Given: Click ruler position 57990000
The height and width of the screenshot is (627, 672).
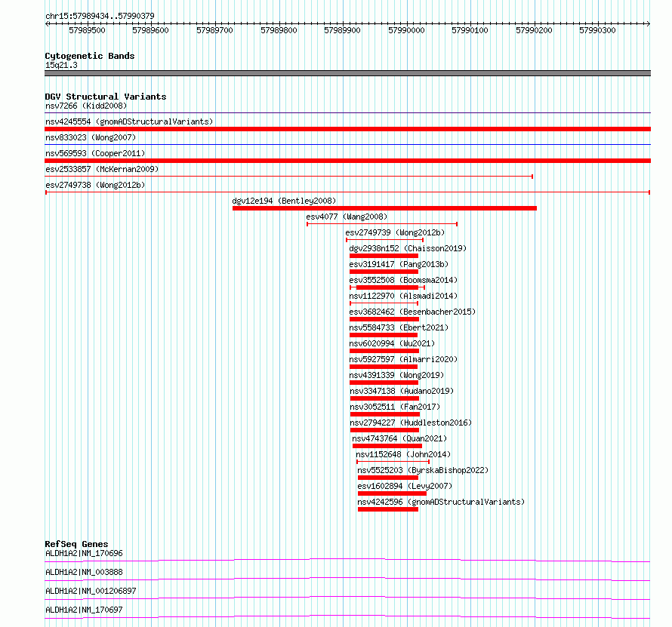Looking at the screenshot, I should tap(406, 30).
